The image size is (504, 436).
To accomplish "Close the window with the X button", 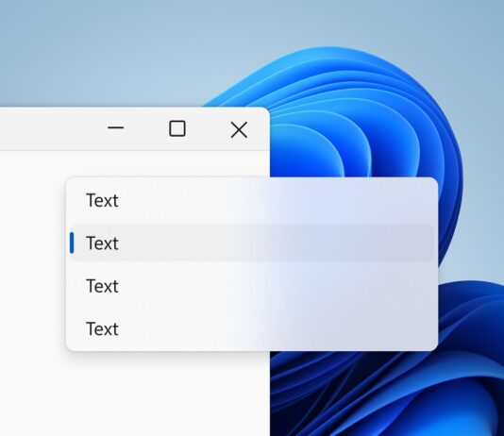I will tap(239, 130).
